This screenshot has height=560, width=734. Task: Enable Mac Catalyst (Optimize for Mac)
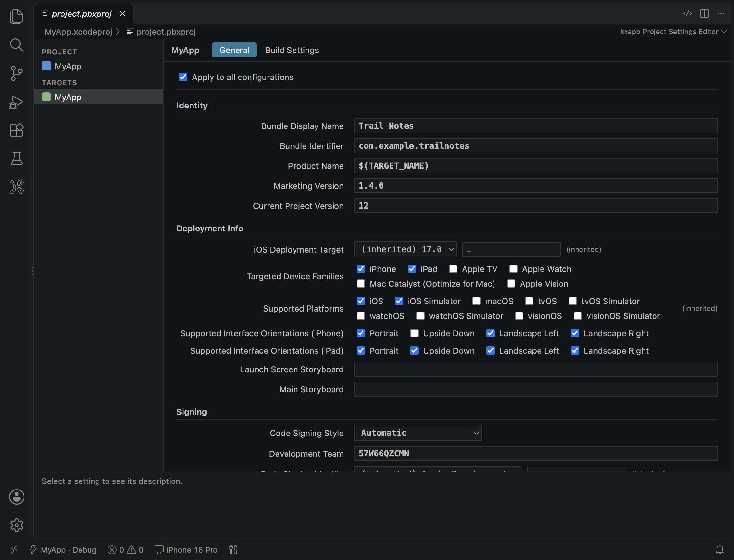tap(361, 284)
